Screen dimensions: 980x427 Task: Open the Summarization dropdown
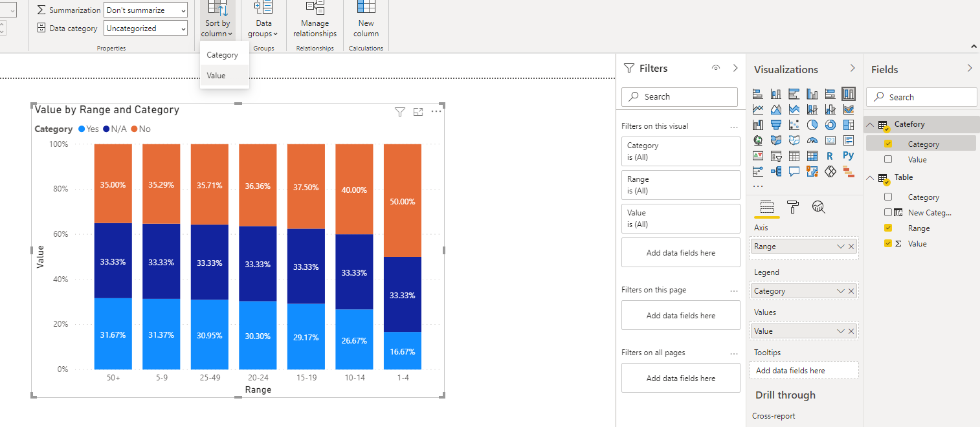pyautogui.click(x=146, y=10)
